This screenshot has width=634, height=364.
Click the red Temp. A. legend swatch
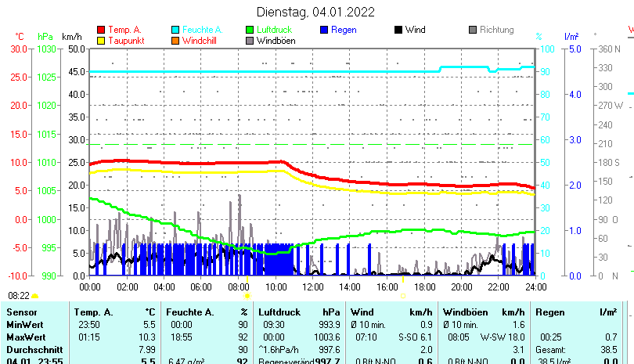pos(101,30)
